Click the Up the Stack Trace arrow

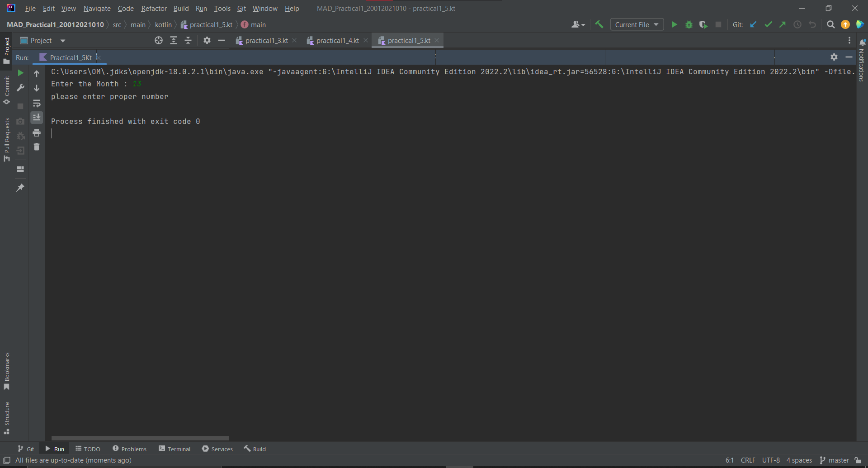tap(37, 73)
